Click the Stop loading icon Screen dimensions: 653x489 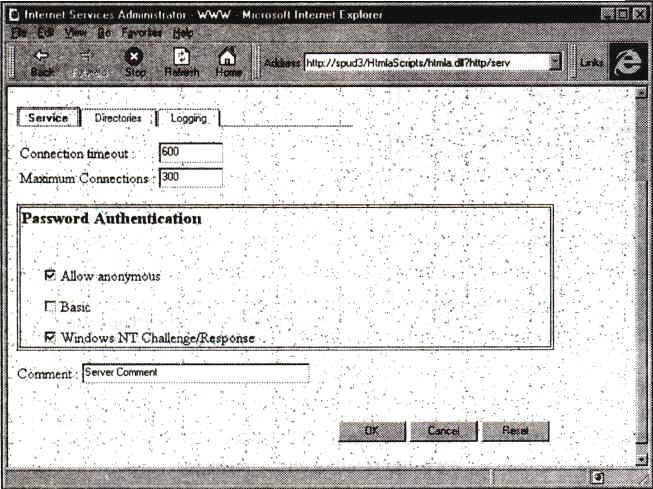coord(135,57)
